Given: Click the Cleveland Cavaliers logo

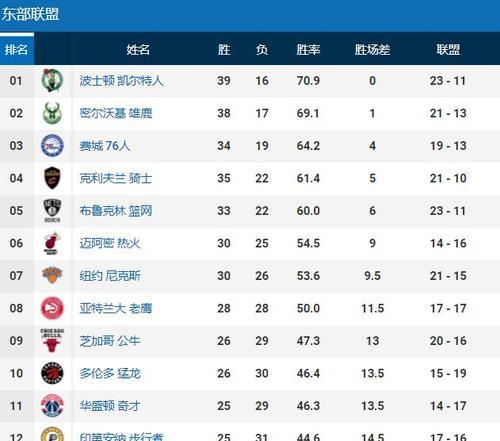Looking at the screenshot, I should click(x=52, y=178).
